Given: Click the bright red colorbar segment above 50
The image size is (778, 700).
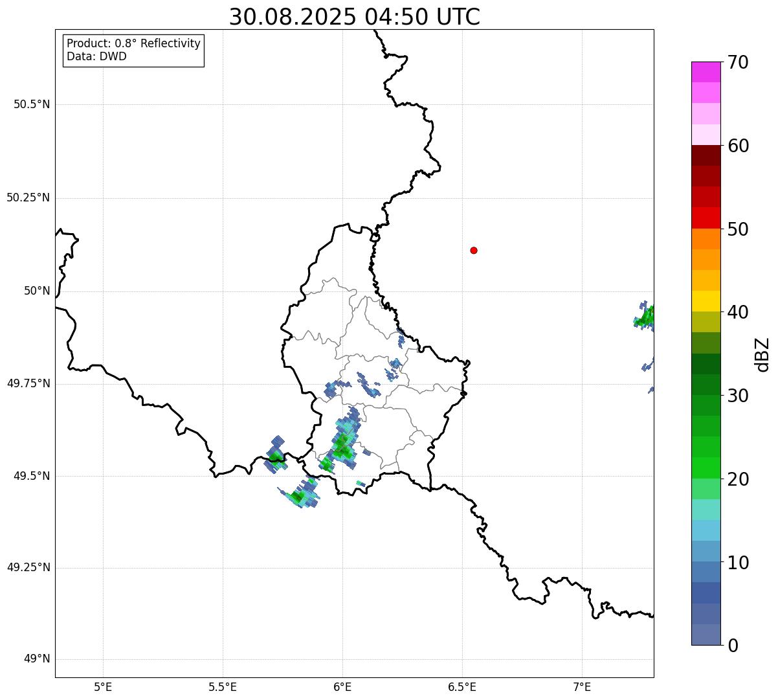Looking at the screenshot, I should point(706,218).
